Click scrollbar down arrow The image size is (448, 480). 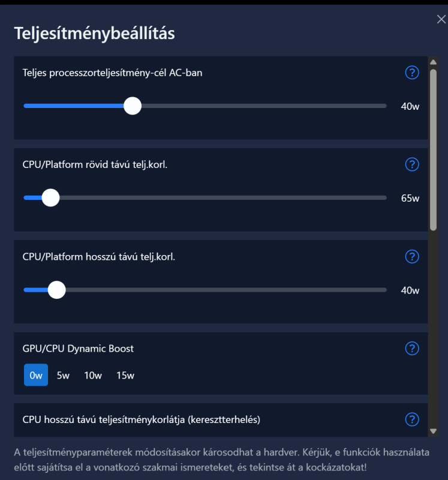(433, 431)
